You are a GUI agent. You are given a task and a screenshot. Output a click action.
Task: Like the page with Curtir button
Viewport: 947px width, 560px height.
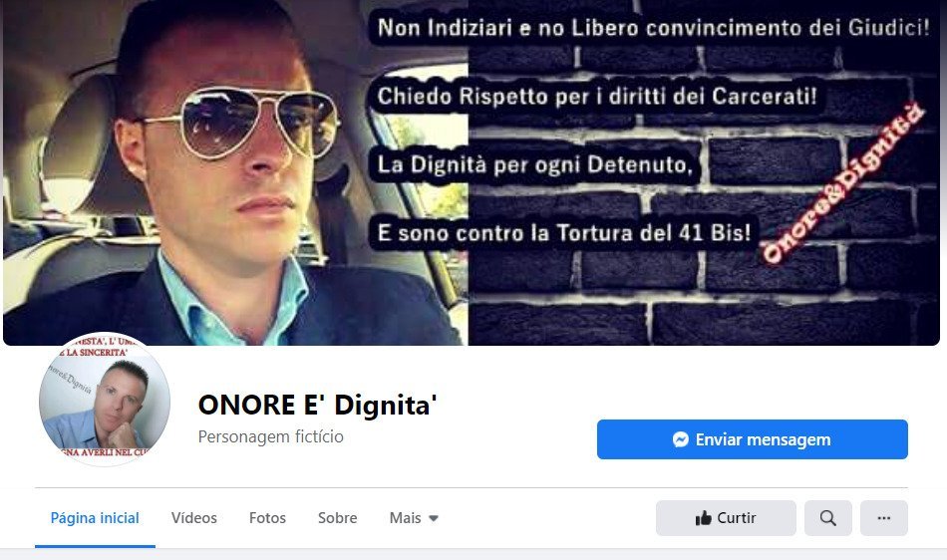726,518
